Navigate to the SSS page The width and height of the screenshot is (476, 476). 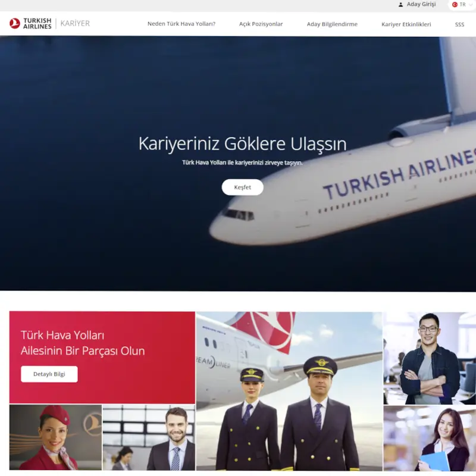(459, 24)
